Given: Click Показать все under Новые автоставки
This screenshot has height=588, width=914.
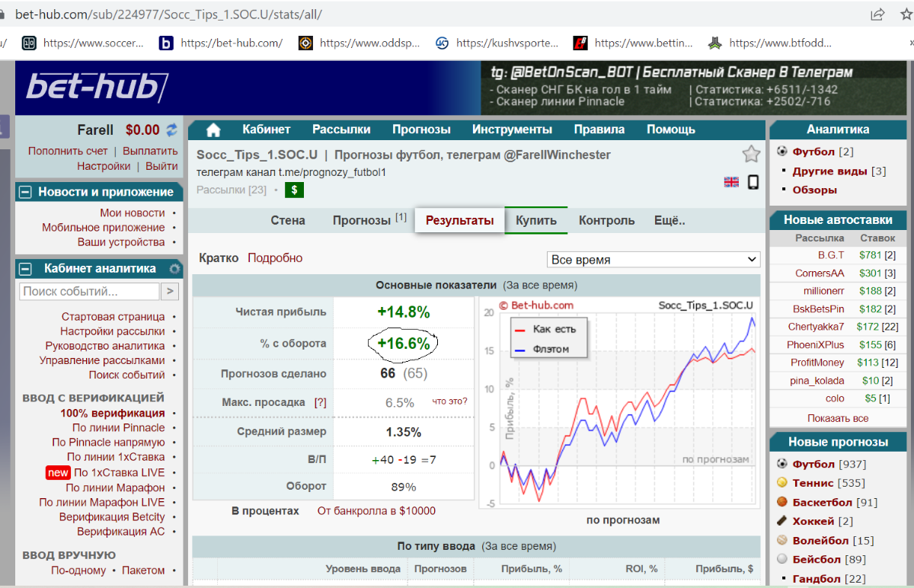Looking at the screenshot, I should (x=838, y=418).
